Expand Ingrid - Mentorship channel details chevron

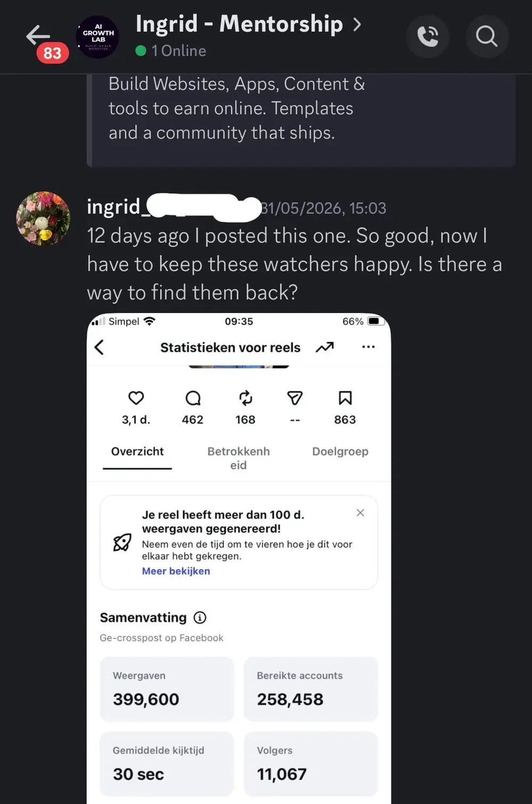coord(358,24)
